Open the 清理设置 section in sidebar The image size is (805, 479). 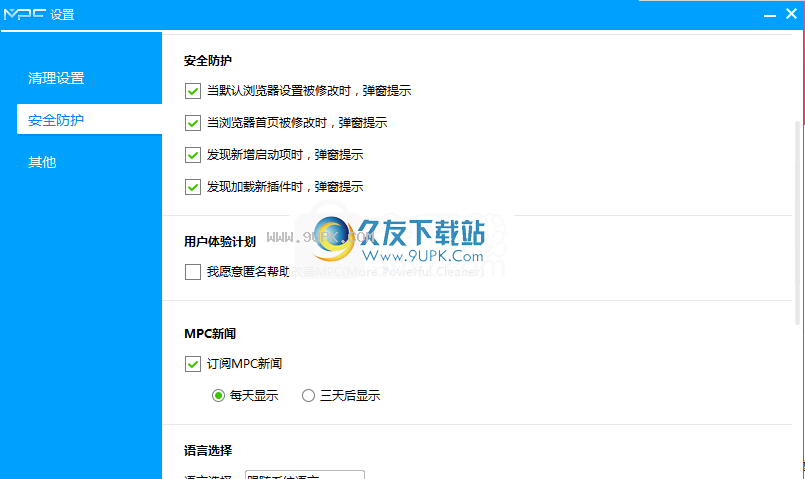click(56, 78)
